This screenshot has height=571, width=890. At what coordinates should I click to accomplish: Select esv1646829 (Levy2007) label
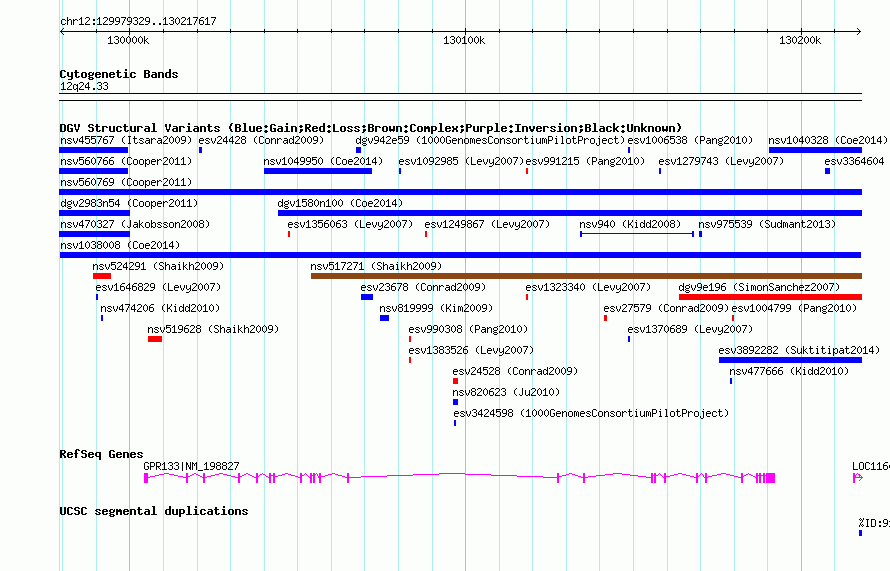[x=158, y=287]
